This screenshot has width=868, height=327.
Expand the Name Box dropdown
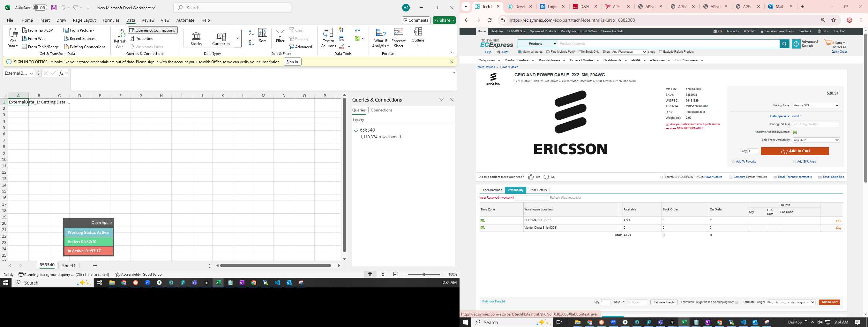pyautogui.click(x=31, y=73)
